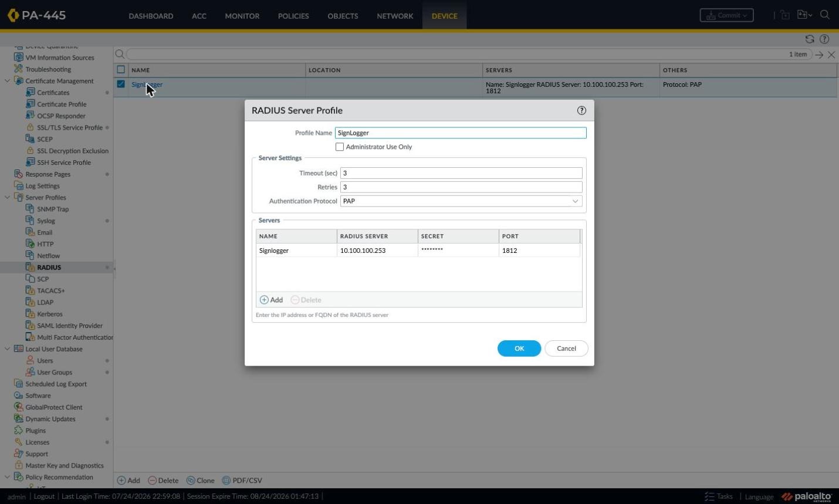Click the GlobalProtect Client icon
839x504 pixels.
tap(18, 407)
